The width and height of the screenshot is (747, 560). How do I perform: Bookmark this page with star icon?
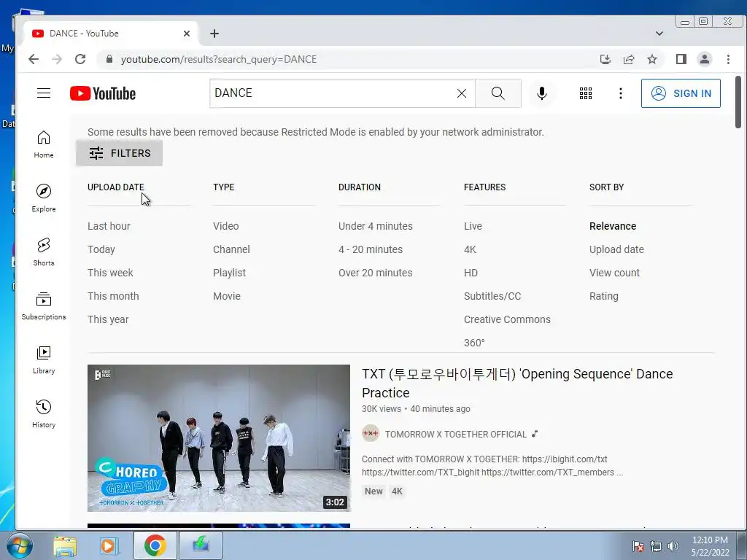click(x=651, y=59)
